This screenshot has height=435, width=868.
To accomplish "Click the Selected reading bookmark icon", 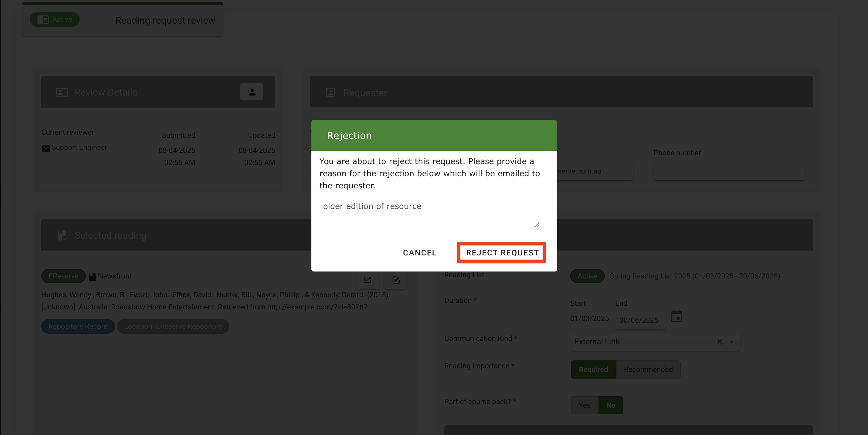I will 62,235.
